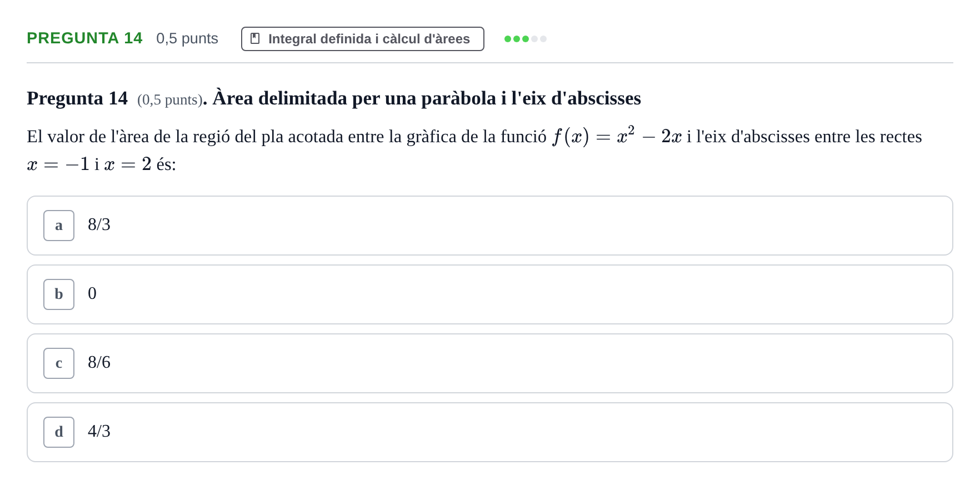Screen dimensions: 980x490
Task: Click the last gray difficulty dot
Action: (543, 39)
